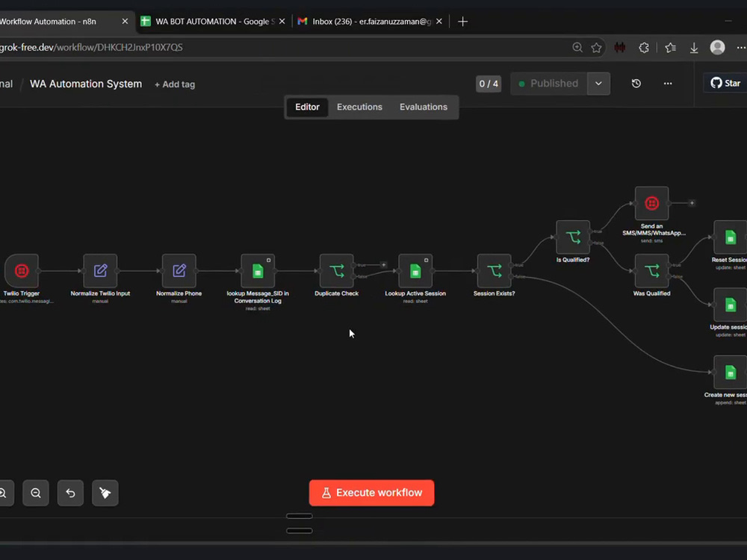Bookmark this page with the star icon
747x560 pixels.
(x=596, y=47)
